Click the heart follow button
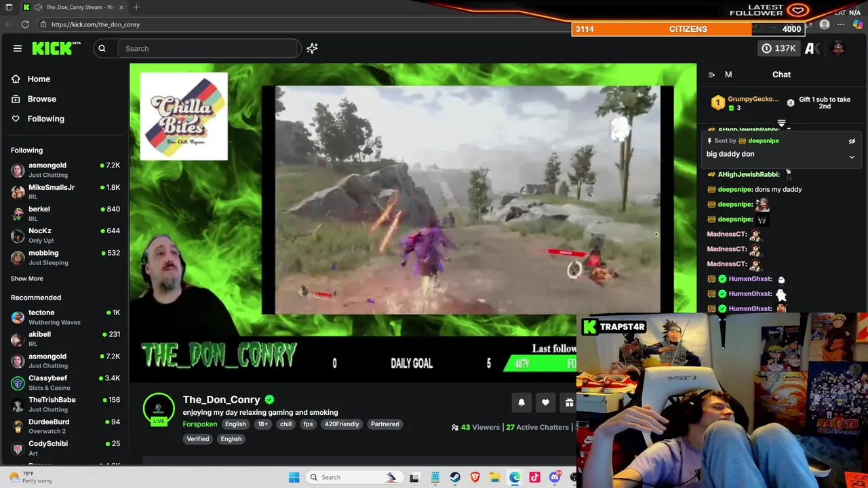This screenshot has height=488, width=868. tap(545, 403)
